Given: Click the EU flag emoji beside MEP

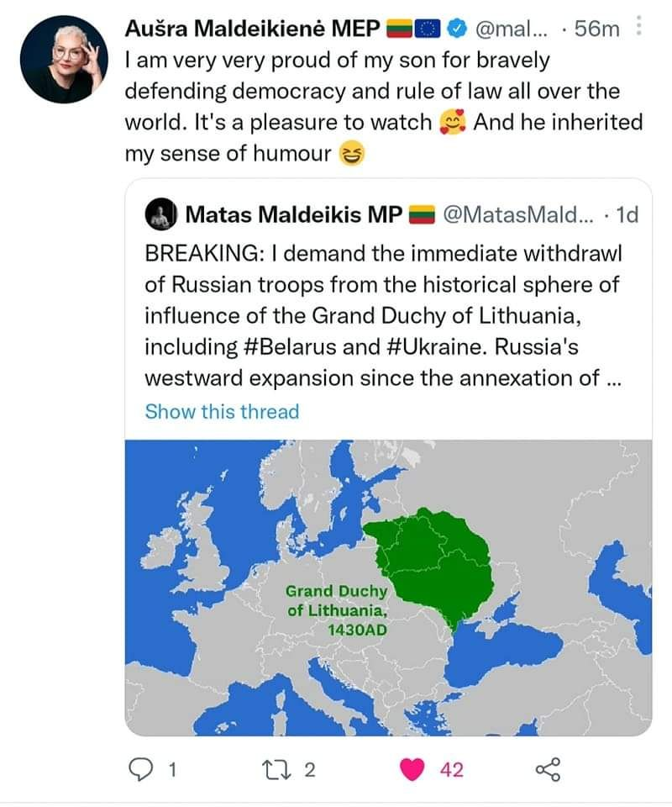Looking at the screenshot, I should pos(428,29).
